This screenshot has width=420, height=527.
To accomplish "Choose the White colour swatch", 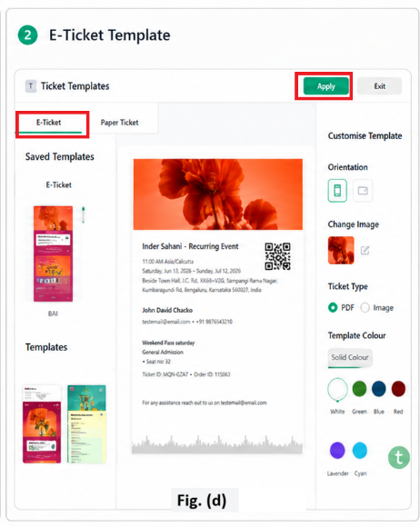I will pyautogui.click(x=337, y=389).
